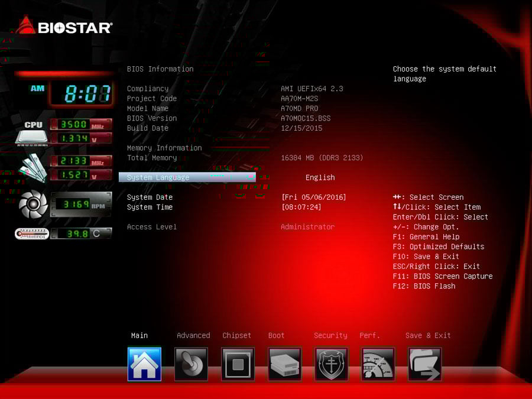Click the BIOS Information heading
The width and height of the screenshot is (532, 399).
160,69
